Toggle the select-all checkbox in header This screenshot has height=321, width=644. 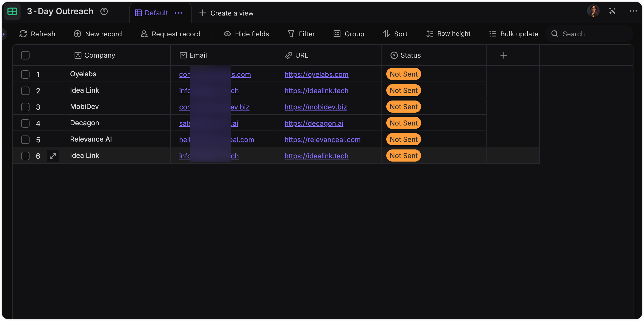(25, 55)
